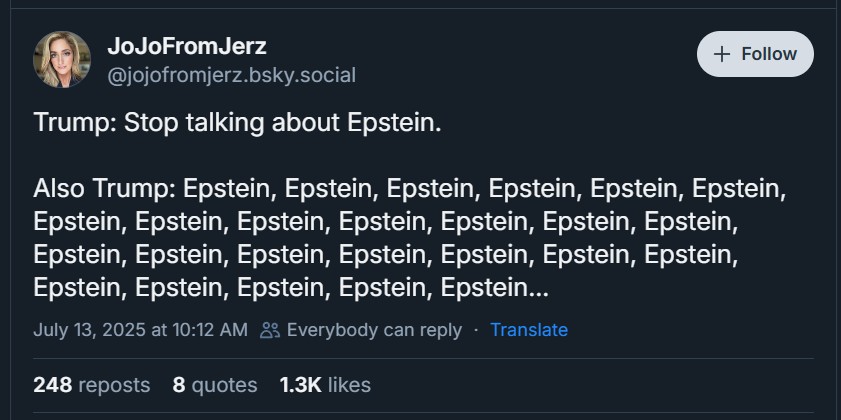Click the @jojofromjerz.bsky.social handle

tap(231, 75)
